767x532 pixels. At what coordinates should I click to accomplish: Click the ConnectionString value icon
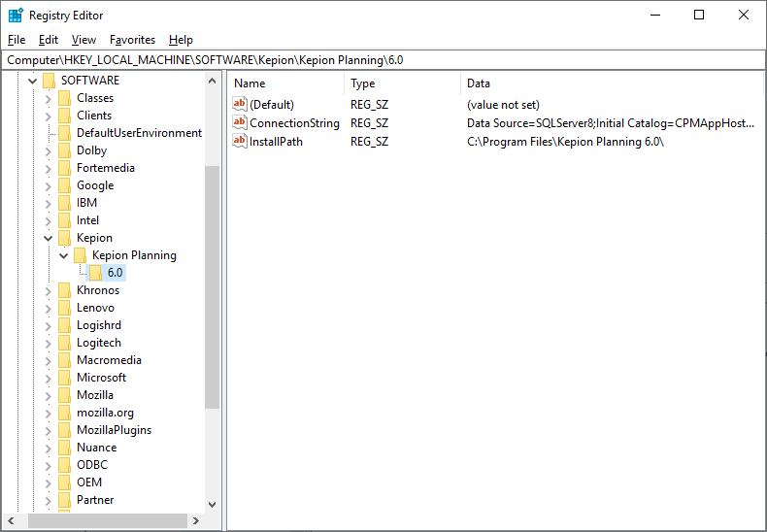tap(240, 122)
